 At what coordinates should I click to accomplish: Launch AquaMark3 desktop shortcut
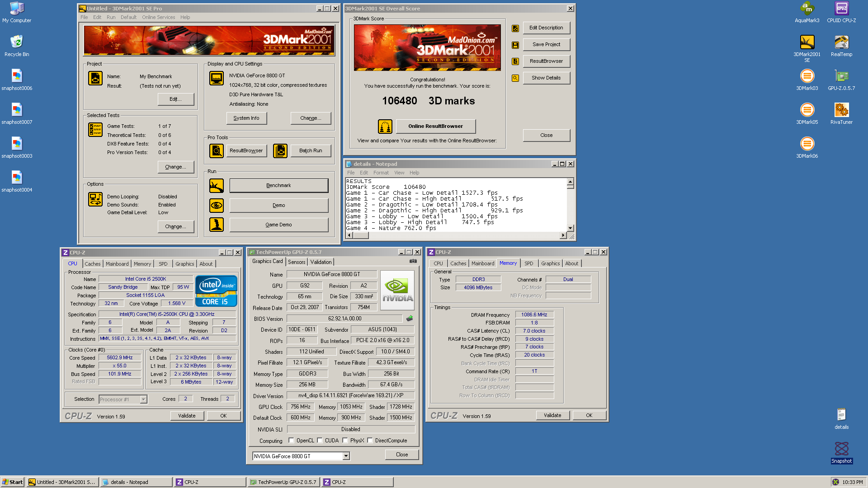point(807,12)
